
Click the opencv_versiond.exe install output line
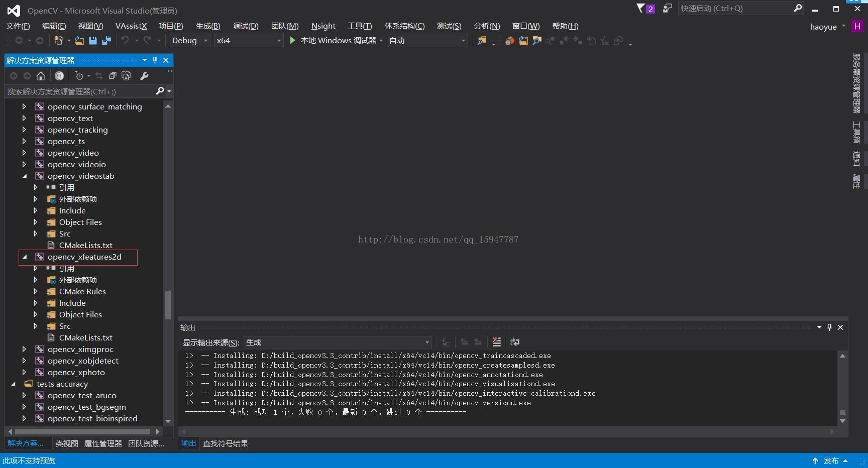coord(358,403)
